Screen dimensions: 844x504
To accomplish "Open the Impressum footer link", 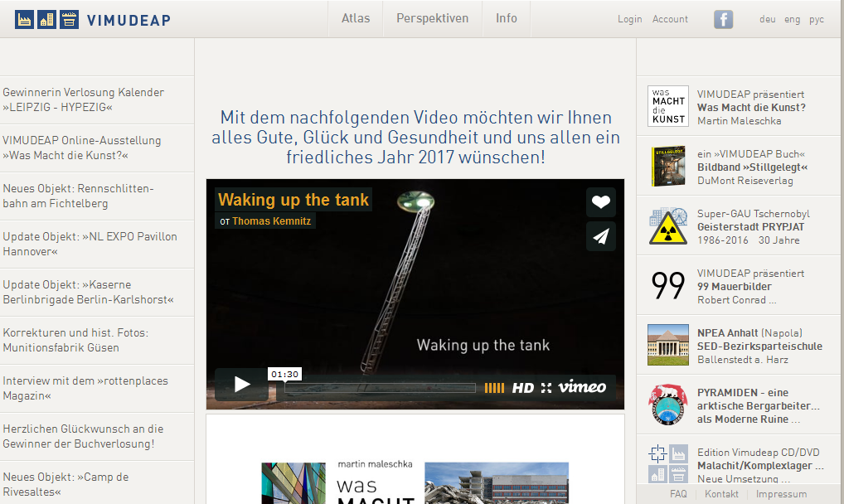I will point(781,494).
